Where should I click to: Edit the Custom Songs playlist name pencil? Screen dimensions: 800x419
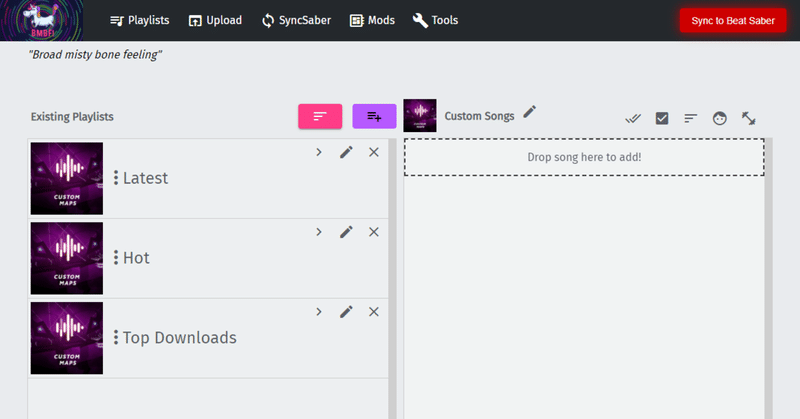point(530,111)
